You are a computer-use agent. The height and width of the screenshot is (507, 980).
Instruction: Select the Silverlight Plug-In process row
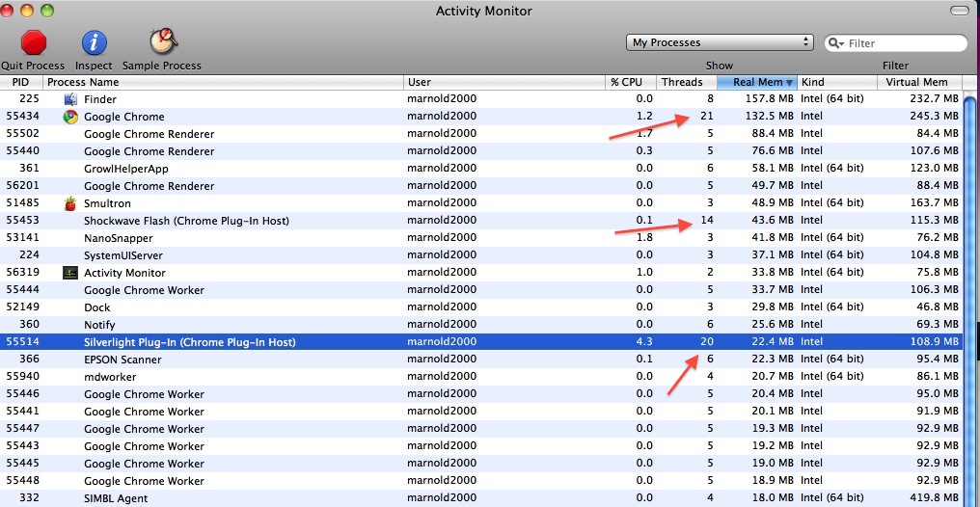coord(481,341)
